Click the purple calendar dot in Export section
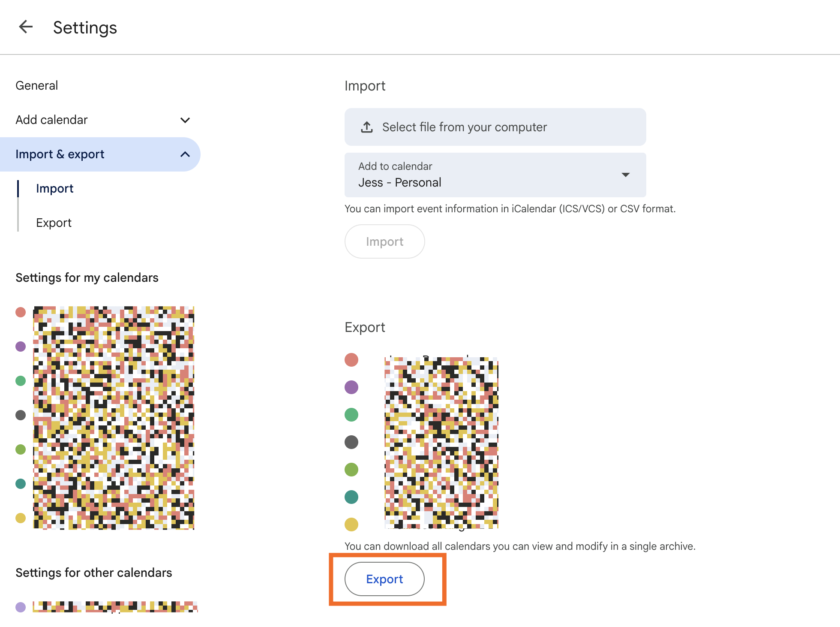The image size is (840, 627). (x=351, y=387)
